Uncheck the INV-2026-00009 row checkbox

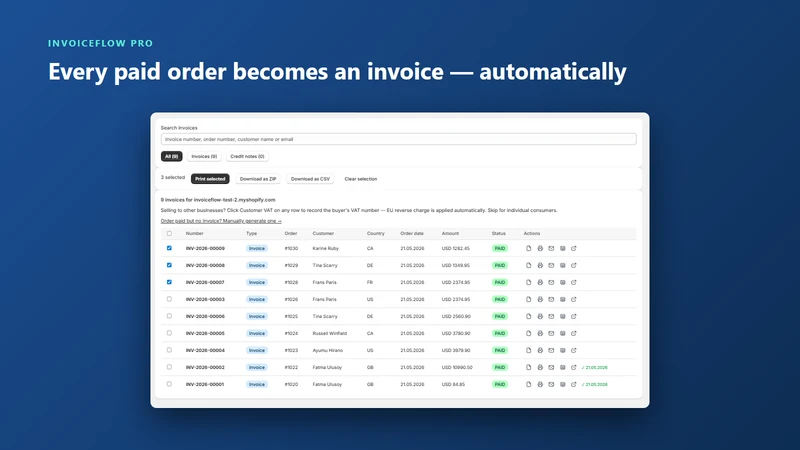coord(169,248)
